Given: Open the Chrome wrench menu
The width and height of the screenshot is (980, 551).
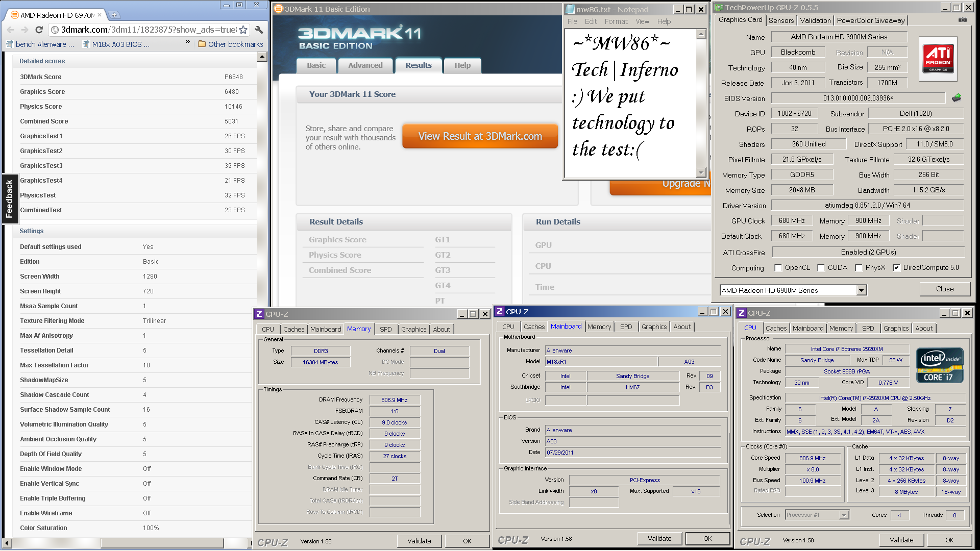Looking at the screenshot, I should click(259, 30).
